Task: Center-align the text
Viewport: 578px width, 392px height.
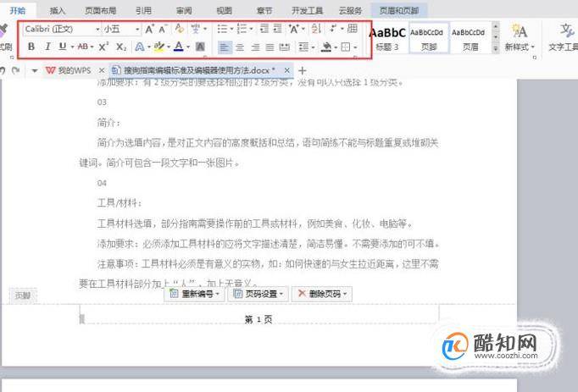Action: (240, 47)
